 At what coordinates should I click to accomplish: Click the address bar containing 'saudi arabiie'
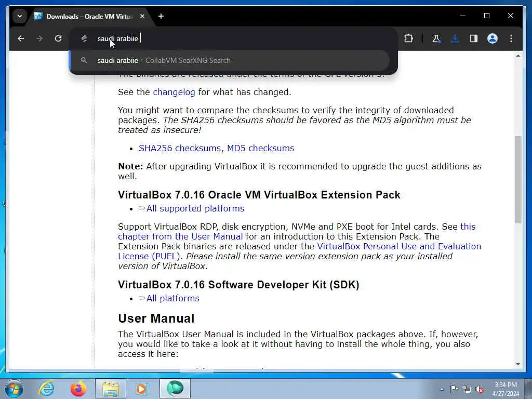[233, 38]
